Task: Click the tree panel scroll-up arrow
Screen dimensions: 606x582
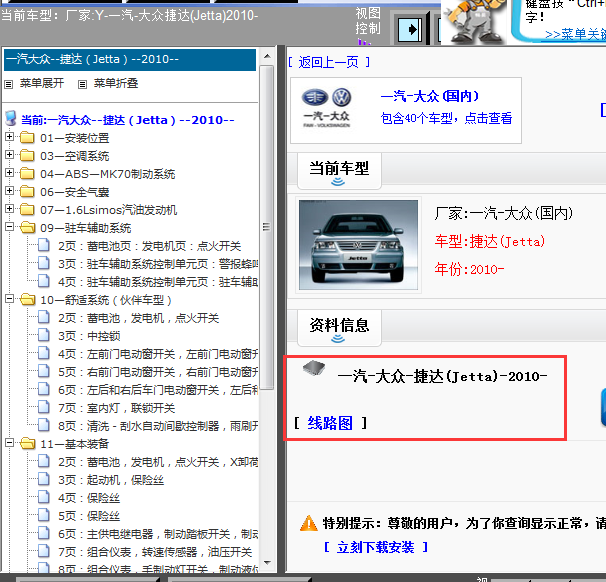Action: tap(267, 56)
